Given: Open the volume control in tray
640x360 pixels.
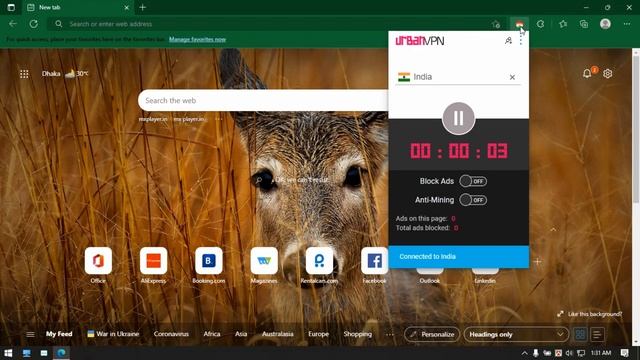Looking at the screenshot, I should point(569,353).
